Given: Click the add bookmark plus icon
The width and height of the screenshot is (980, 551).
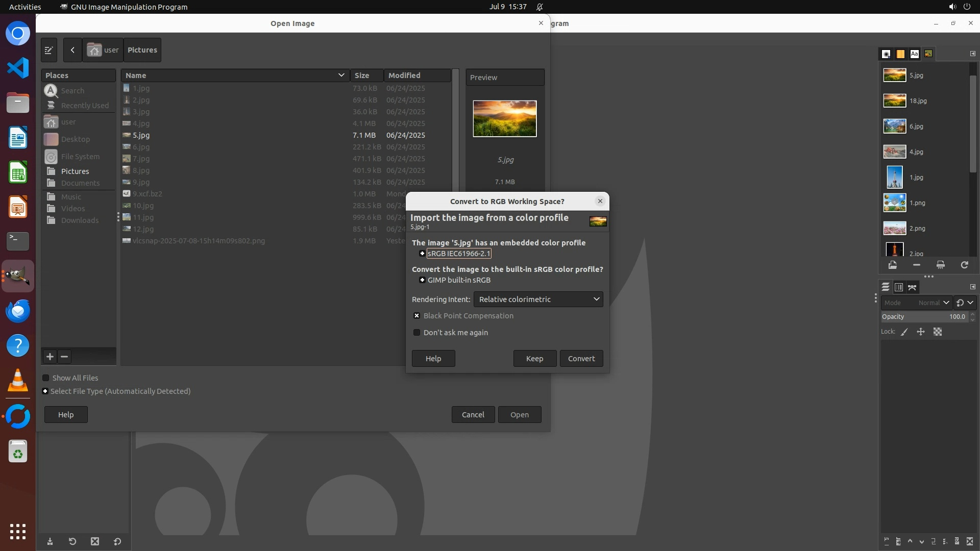Looking at the screenshot, I should 50,357.
